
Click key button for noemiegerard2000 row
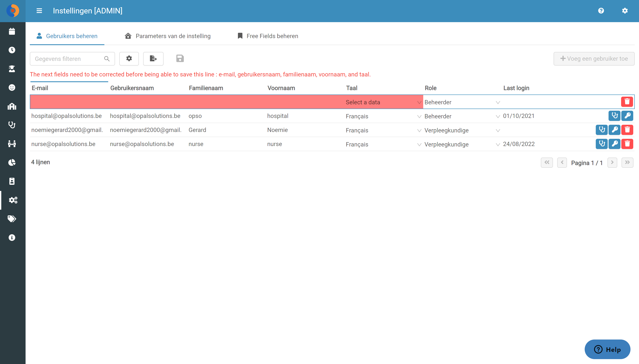(614, 130)
